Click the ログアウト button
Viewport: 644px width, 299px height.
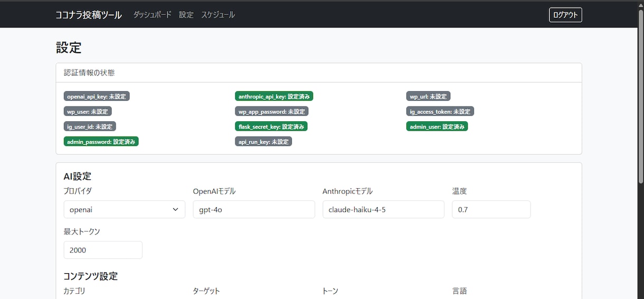(565, 15)
